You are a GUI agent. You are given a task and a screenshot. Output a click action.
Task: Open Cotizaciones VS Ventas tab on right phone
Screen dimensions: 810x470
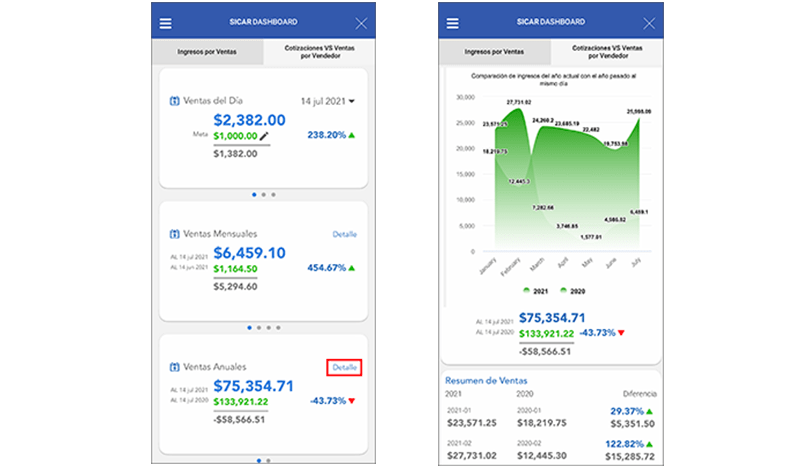click(606, 52)
